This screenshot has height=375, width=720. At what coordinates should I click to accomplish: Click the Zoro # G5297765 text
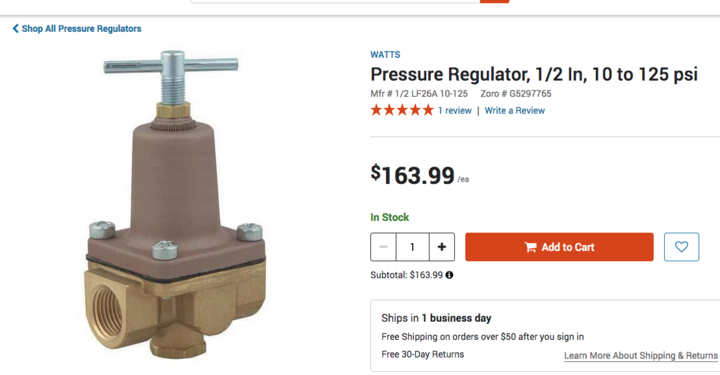(516, 94)
